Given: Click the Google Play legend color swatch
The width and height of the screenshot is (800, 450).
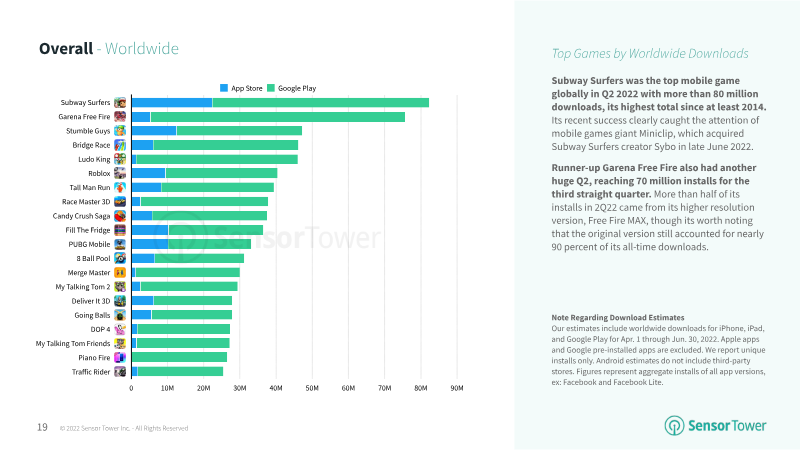Looking at the screenshot, I should [271, 88].
